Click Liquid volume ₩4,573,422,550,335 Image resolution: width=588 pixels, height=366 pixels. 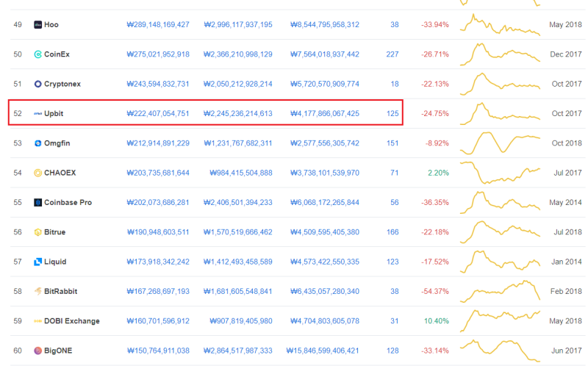click(325, 262)
